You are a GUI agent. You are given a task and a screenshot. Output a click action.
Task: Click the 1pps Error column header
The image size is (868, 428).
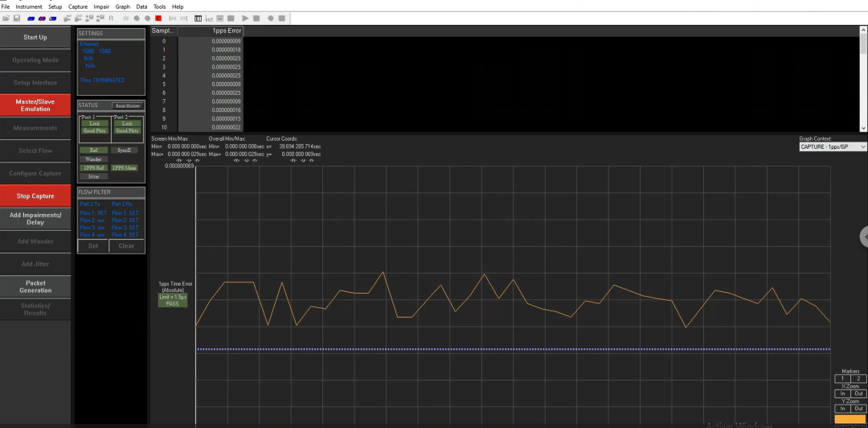coord(210,31)
